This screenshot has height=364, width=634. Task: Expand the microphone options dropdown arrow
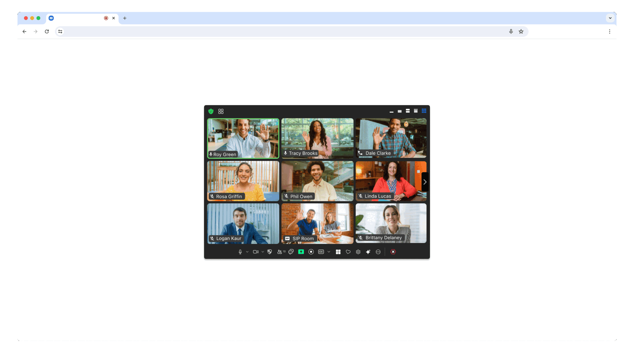click(246, 252)
